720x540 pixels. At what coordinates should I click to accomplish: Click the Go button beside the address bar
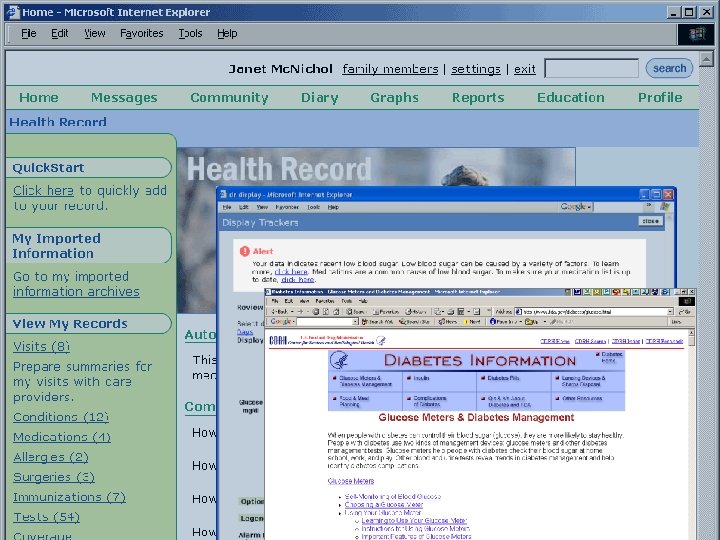pyautogui.click(x=685, y=312)
